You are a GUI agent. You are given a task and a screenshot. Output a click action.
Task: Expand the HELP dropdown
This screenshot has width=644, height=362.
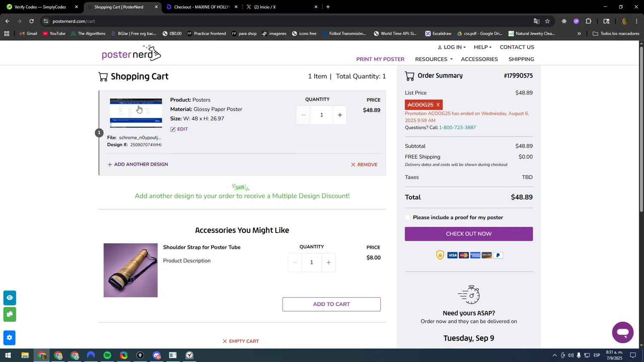483,47
